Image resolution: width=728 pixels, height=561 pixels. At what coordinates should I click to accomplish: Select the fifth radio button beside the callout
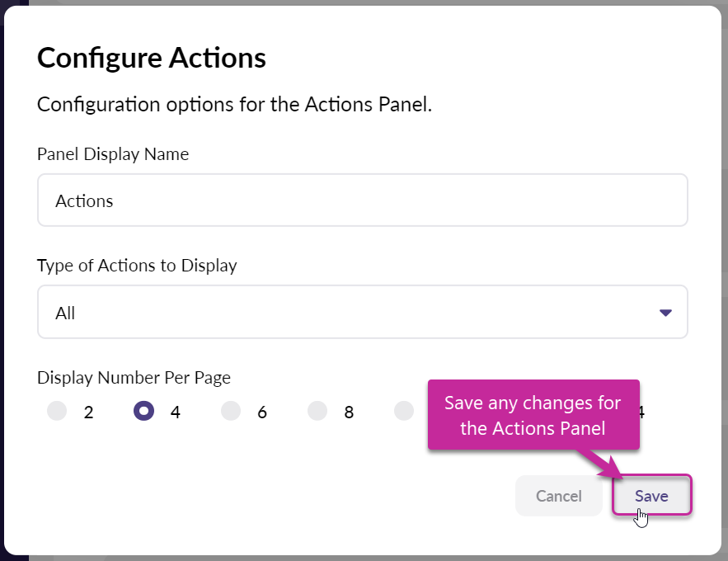(404, 411)
